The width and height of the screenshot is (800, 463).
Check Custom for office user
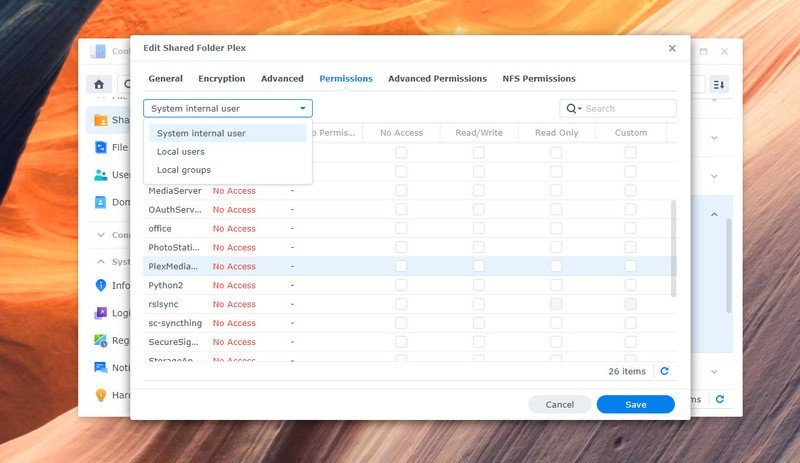pyautogui.click(x=631, y=228)
